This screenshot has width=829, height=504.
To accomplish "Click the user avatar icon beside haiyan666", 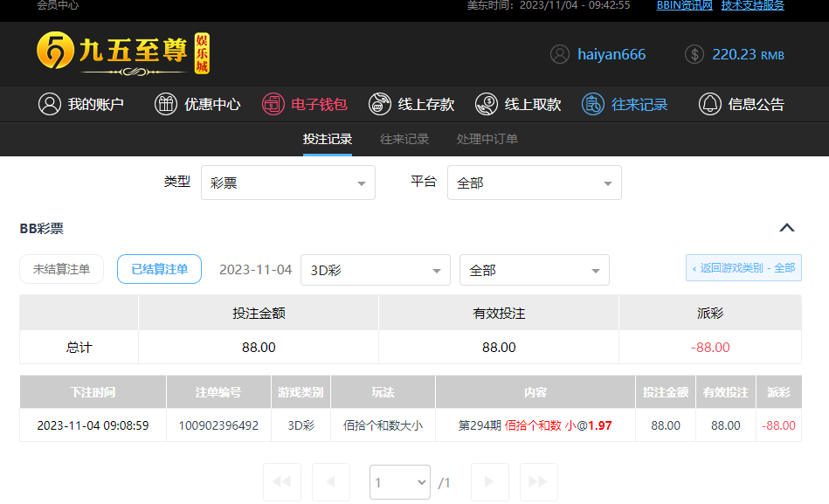I will coord(559,54).
